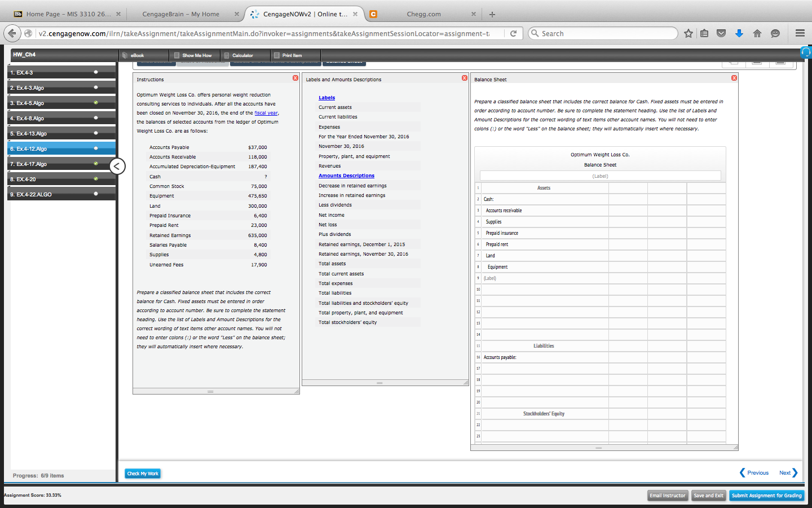Close the Balance Sheet panel

click(734, 78)
